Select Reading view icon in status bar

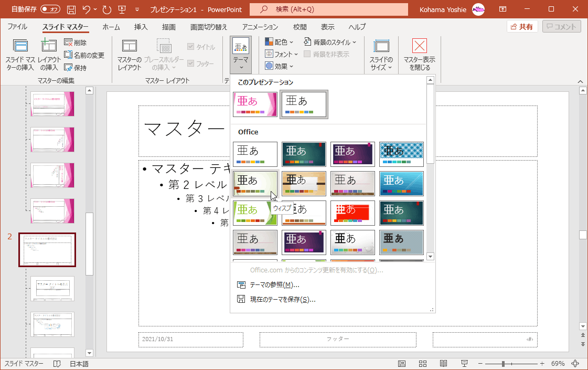(x=443, y=363)
